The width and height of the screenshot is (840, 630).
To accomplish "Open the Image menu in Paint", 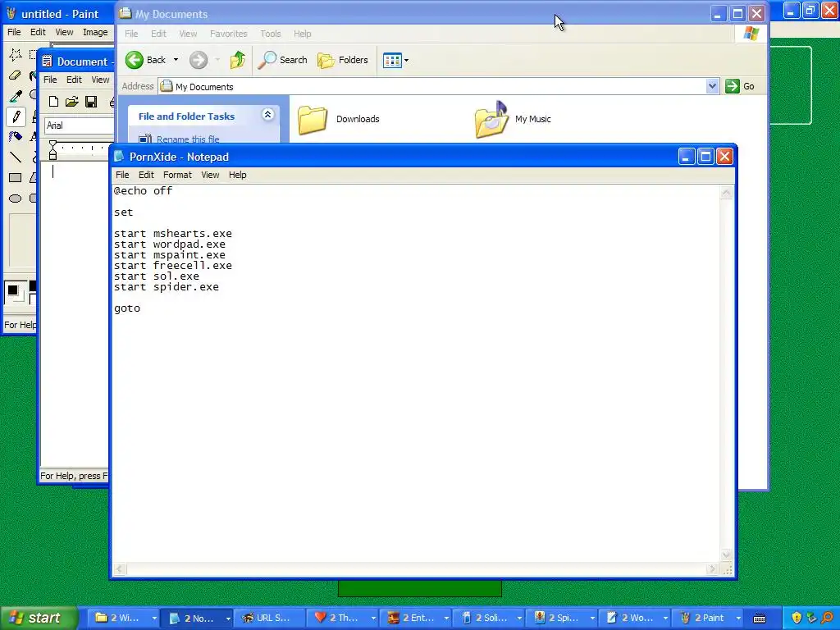I will click(x=95, y=32).
